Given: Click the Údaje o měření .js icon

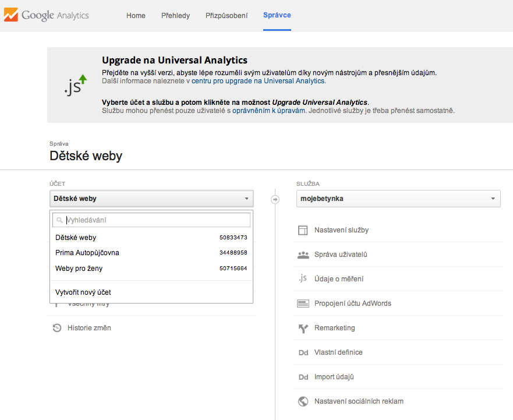Looking at the screenshot, I should click(x=303, y=278).
